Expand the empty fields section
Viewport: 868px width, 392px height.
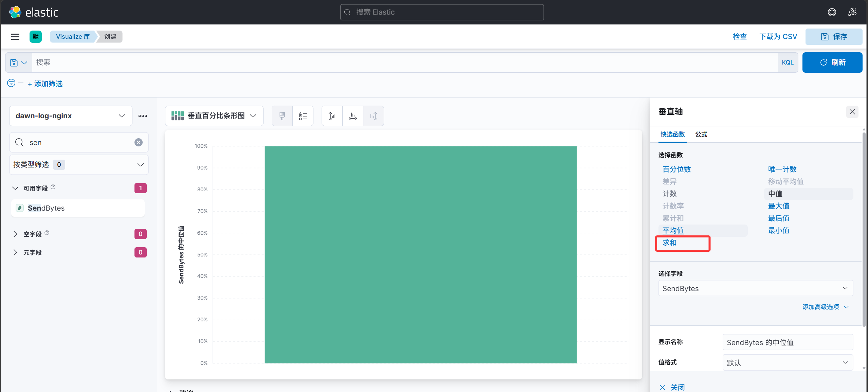click(15, 234)
